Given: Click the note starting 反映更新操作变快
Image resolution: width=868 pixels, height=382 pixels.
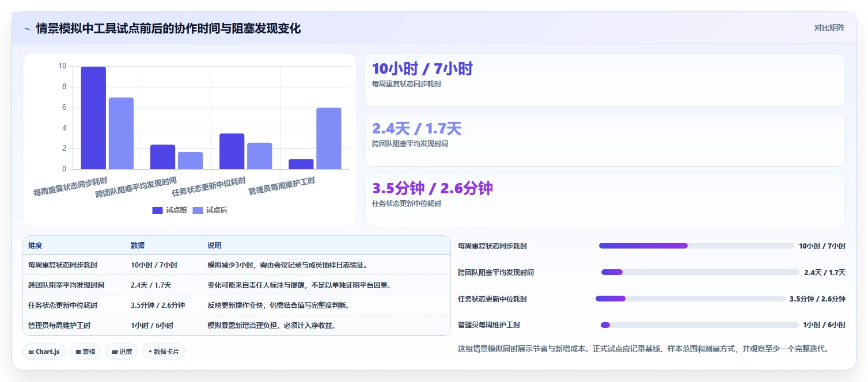Looking at the screenshot, I should coord(278,305).
